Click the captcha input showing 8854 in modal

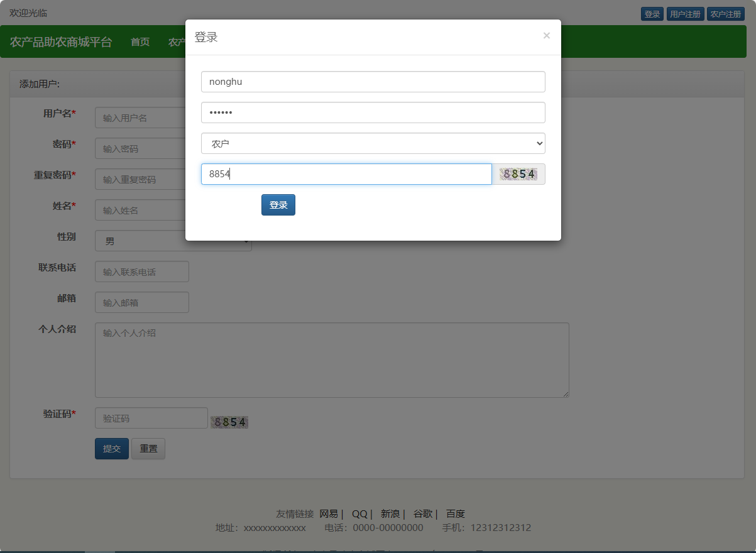[346, 174]
